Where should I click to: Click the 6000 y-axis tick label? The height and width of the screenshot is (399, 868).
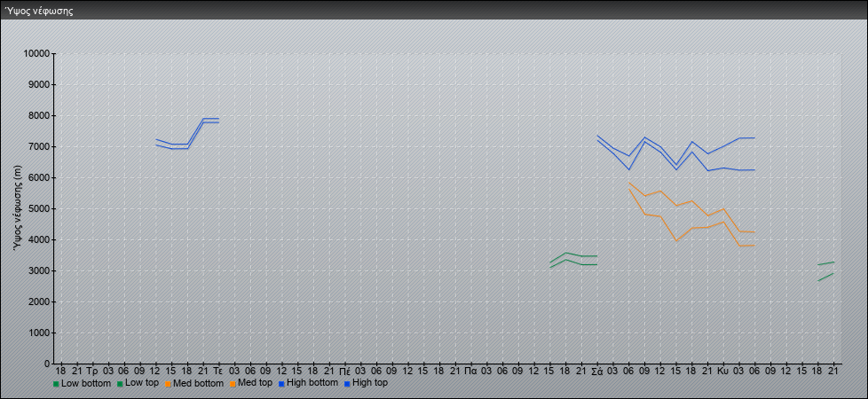[x=39, y=177]
